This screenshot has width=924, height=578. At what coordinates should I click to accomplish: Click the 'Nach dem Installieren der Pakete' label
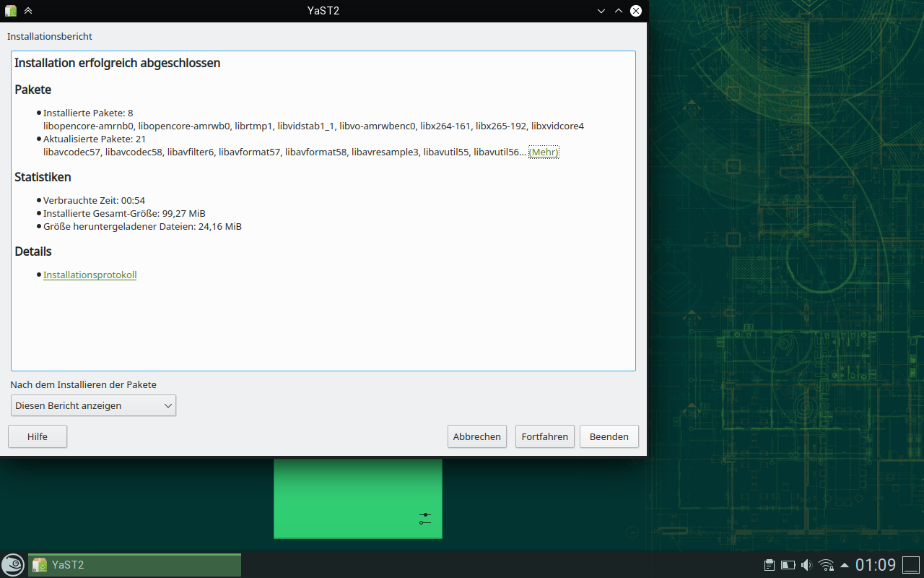[x=83, y=384]
